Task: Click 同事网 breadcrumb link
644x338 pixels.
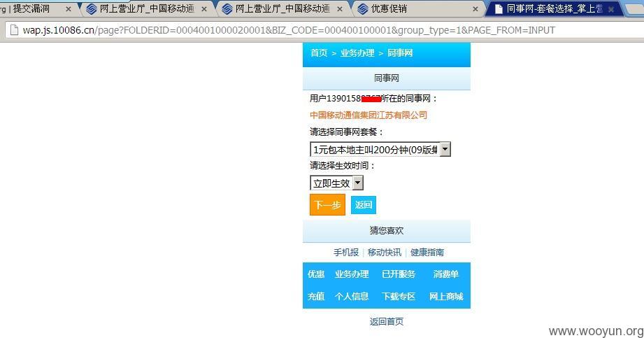Action: [x=400, y=52]
